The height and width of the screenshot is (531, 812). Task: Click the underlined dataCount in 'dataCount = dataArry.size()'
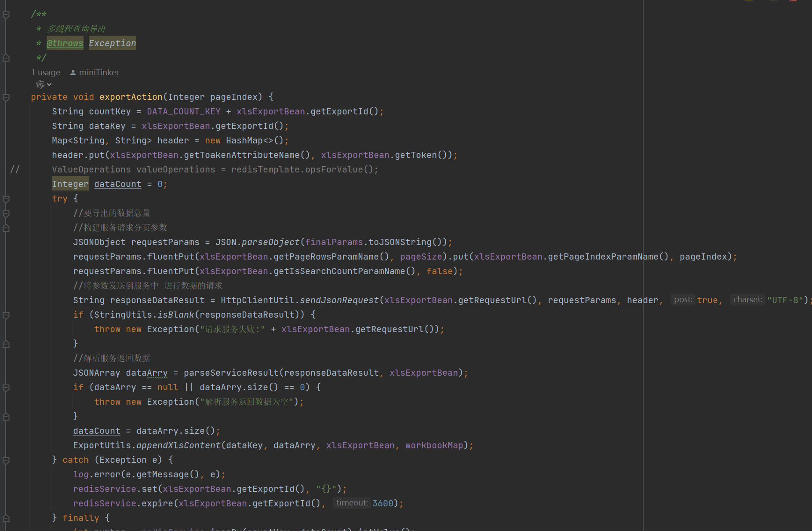tap(97, 431)
